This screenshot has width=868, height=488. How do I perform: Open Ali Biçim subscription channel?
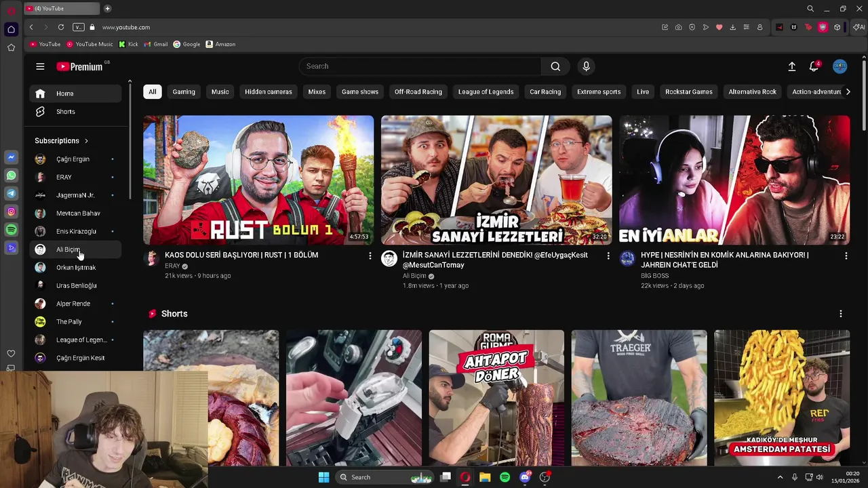pyautogui.click(x=75, y=249)
